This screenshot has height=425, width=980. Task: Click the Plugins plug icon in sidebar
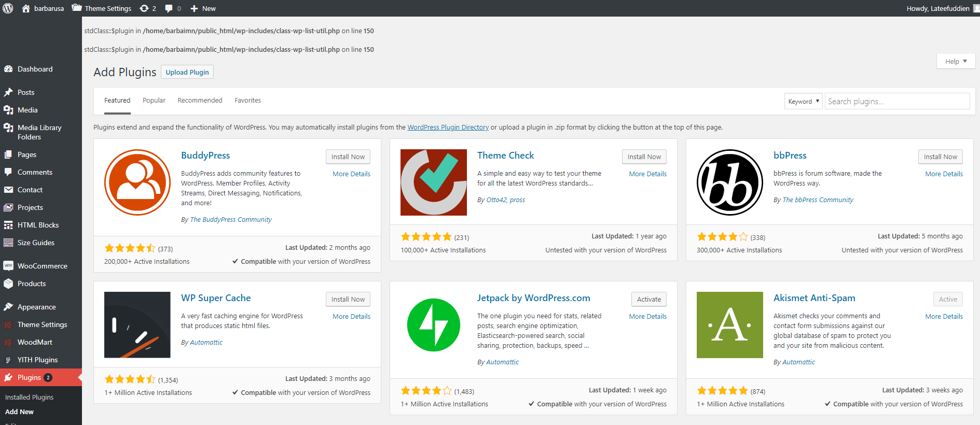[8, 377]
